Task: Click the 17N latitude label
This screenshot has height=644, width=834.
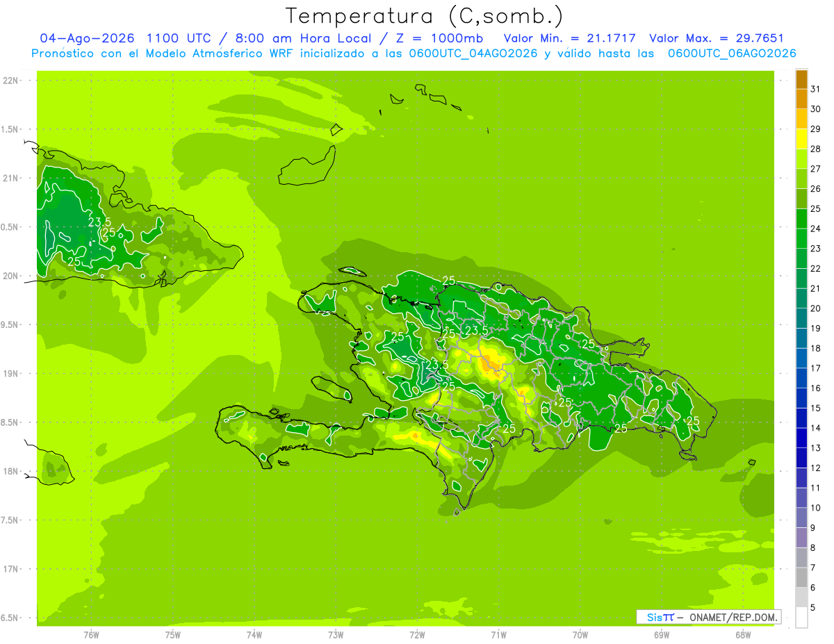Action: pos(11,569)
